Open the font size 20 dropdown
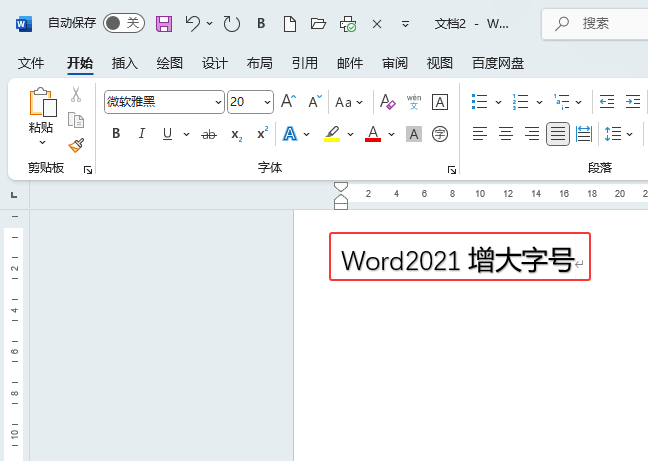 (x=267, y=102)
